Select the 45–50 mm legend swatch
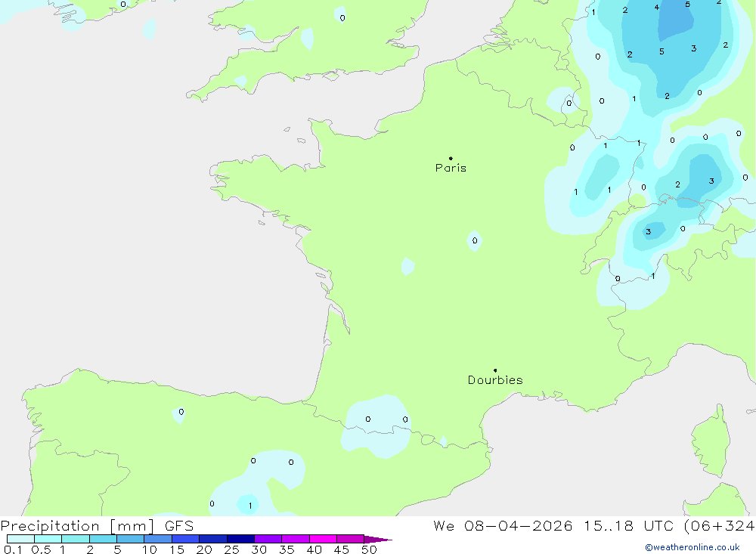 pyautogui.click(x=351, y=539)
